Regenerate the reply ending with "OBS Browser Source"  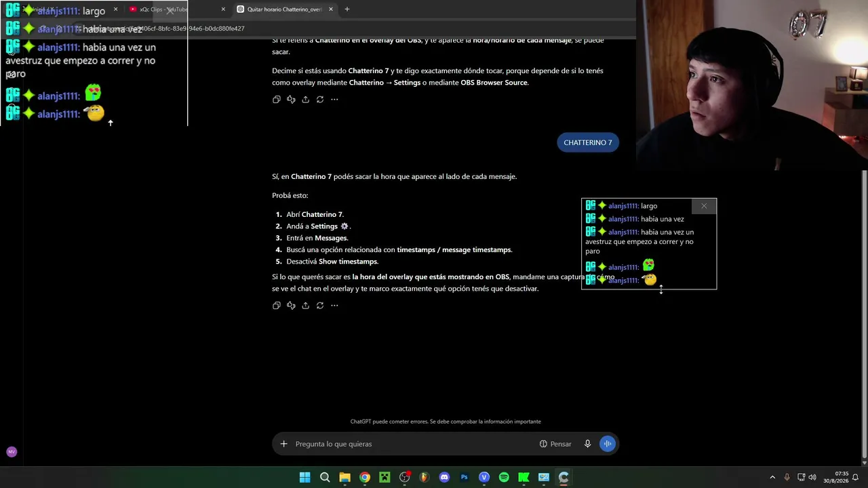point(320,100)
